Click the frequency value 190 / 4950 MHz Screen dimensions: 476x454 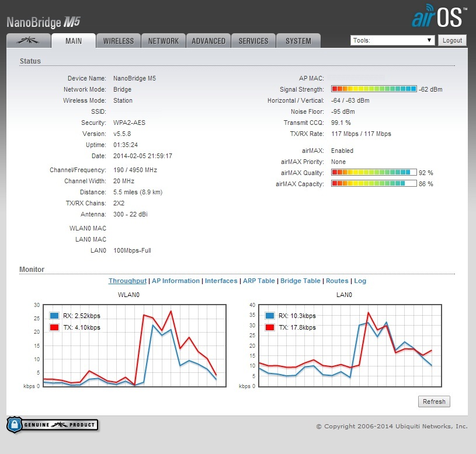(135, 170)
